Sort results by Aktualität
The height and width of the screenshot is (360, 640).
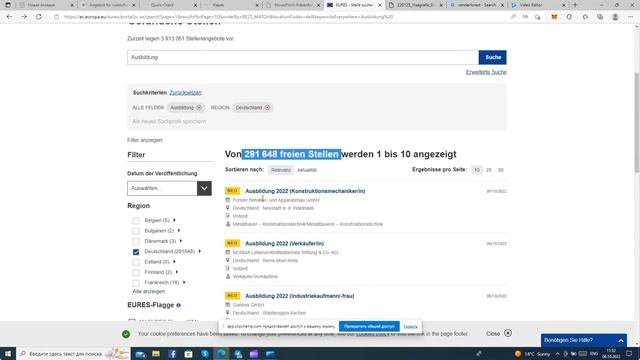(x=307, y=170)
